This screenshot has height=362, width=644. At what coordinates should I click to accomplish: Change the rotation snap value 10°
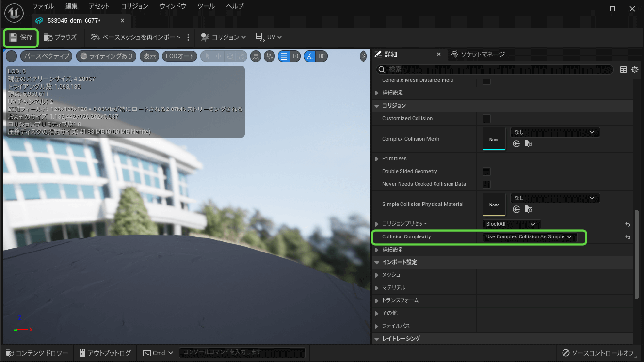point(322,56)
